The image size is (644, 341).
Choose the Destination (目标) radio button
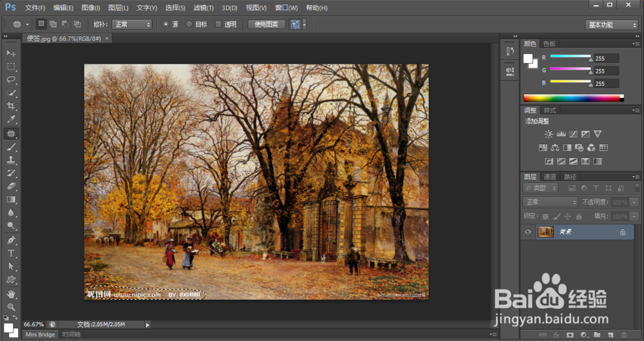[189, 24]
